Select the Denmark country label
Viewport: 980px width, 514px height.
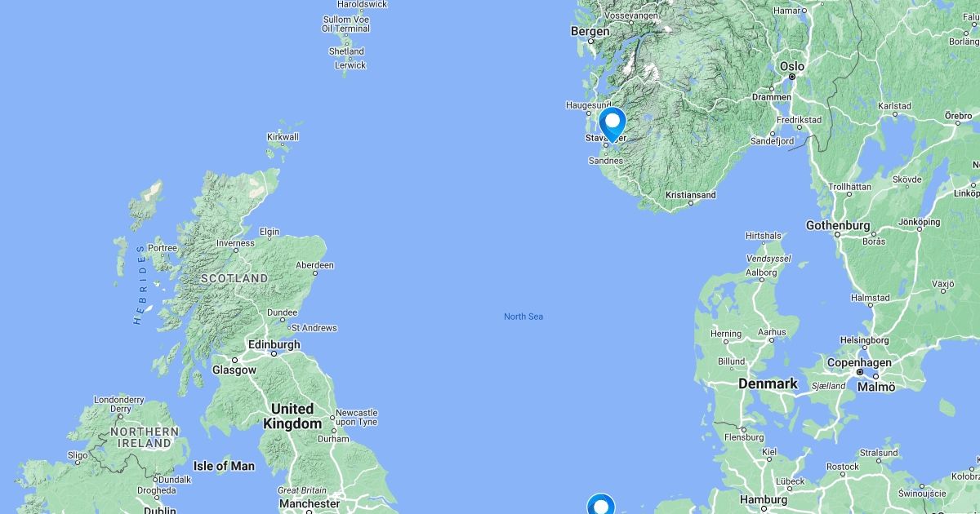(768, 383)
